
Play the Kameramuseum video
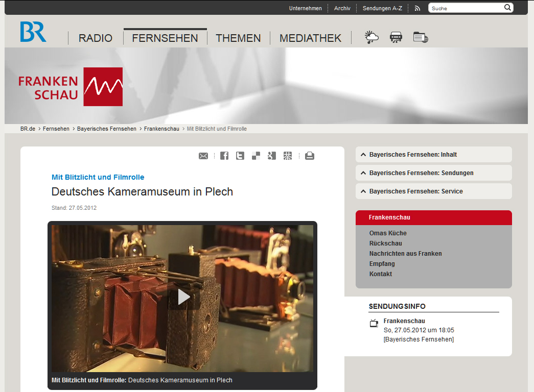point(183,297)
